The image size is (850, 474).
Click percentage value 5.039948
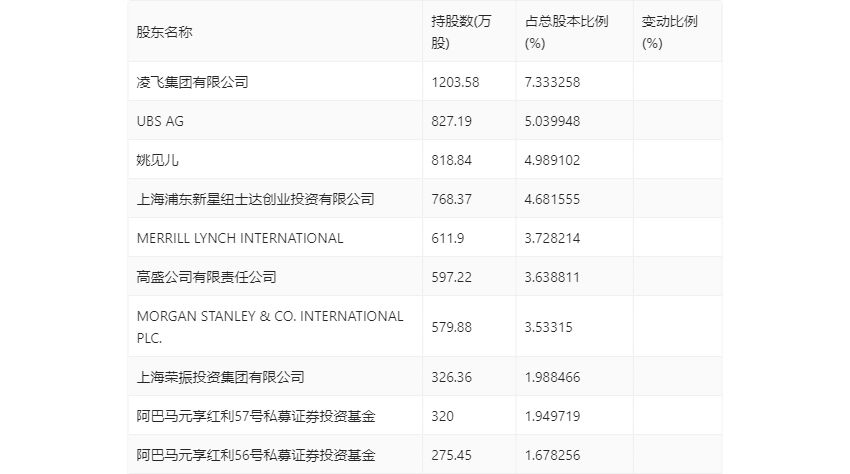[552, 121]
